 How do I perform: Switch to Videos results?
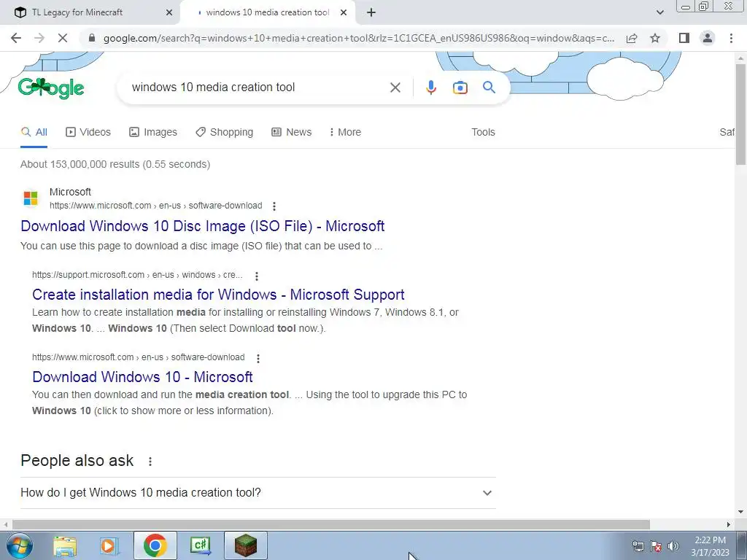[x=88, y=133]
